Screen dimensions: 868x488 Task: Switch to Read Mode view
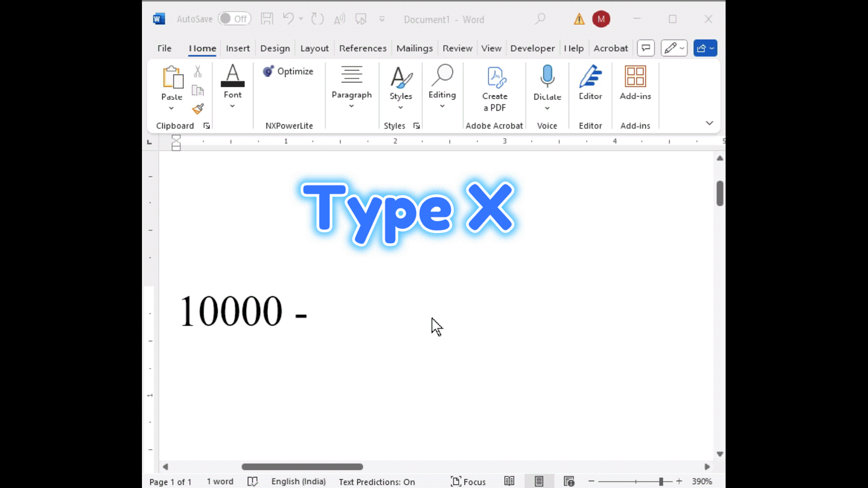click(x=509, y=481)
